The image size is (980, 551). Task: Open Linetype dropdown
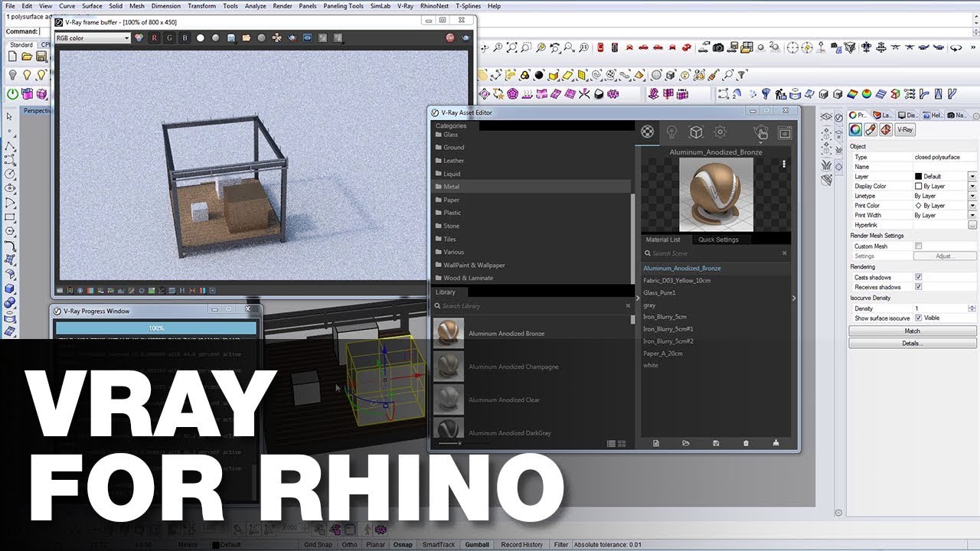972,196
